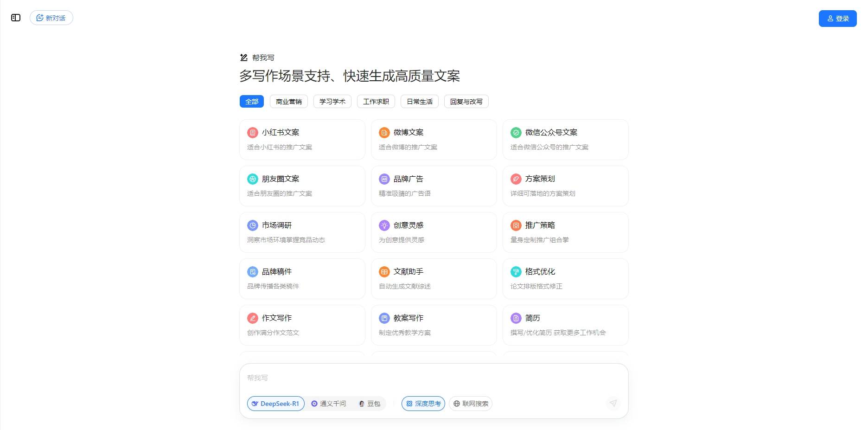This screenshot has width=868, height=430.
Task: Open 详细可落地的方案策划 description
Action: [543, 193]
